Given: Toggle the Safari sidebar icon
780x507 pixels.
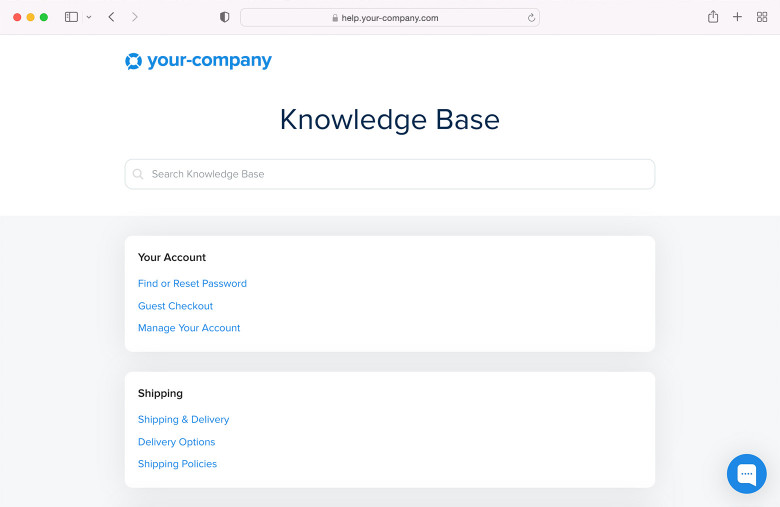Looking at the screenshot, I should coord(71,17).
